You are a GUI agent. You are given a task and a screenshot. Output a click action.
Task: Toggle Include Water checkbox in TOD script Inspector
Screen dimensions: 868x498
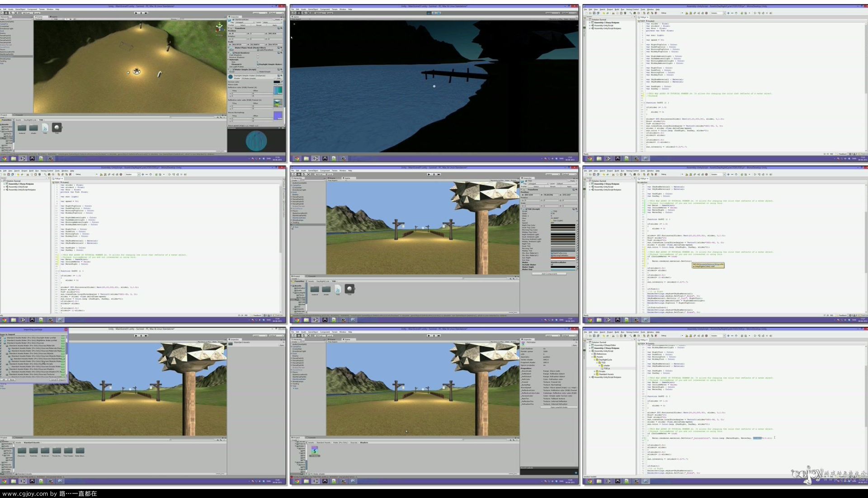point(552,264)
